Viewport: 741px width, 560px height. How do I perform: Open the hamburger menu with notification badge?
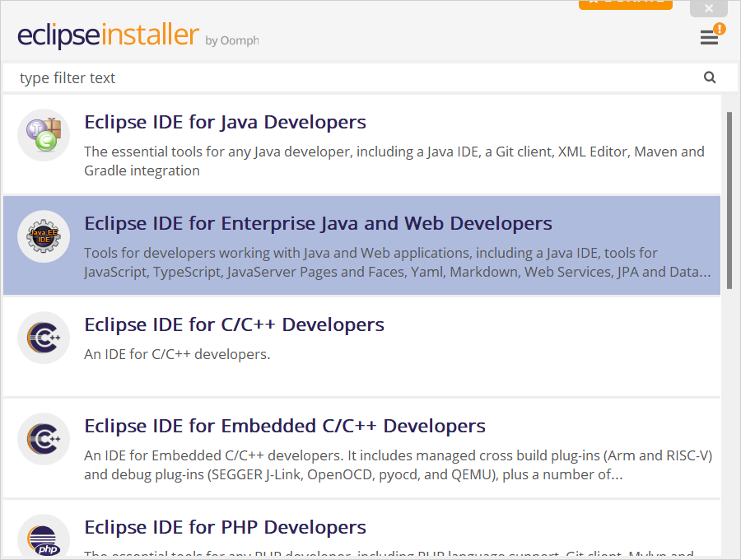712,35
